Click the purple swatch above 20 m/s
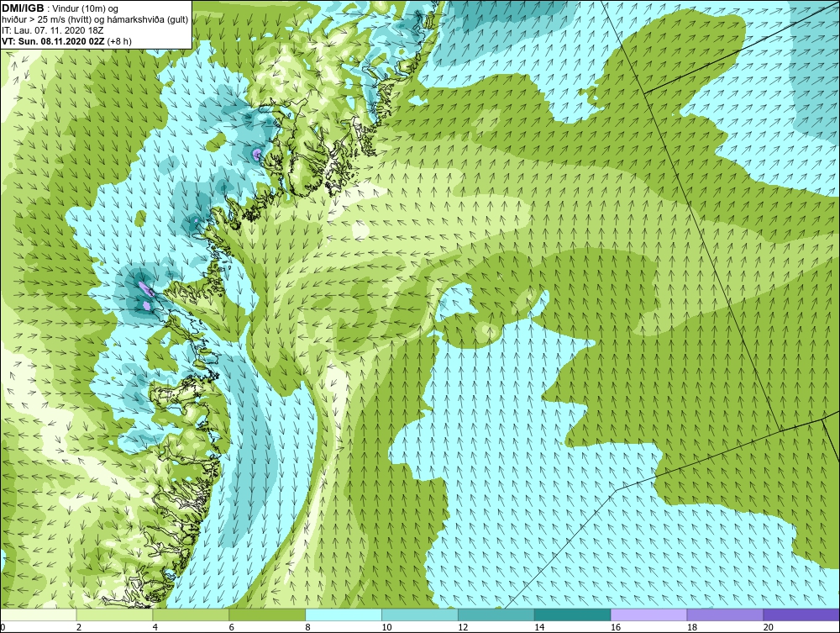Viewport: 840px width, 633px height. point(801,615)
